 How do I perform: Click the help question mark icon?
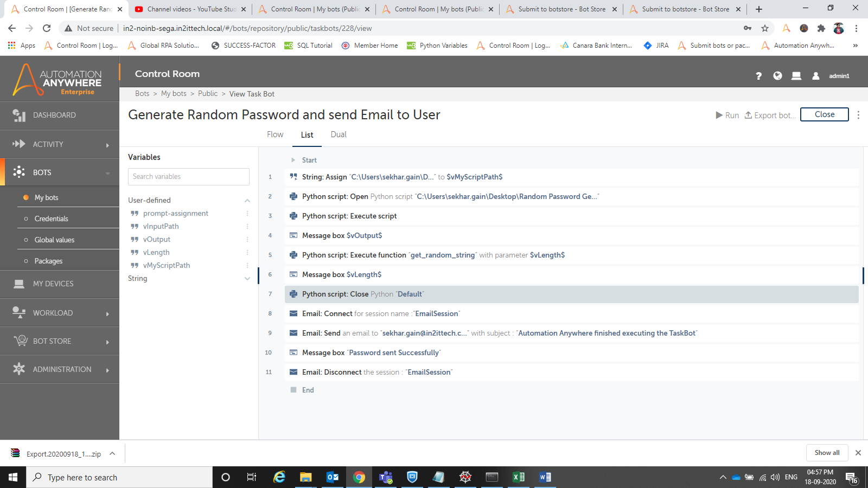coord(758,76)
